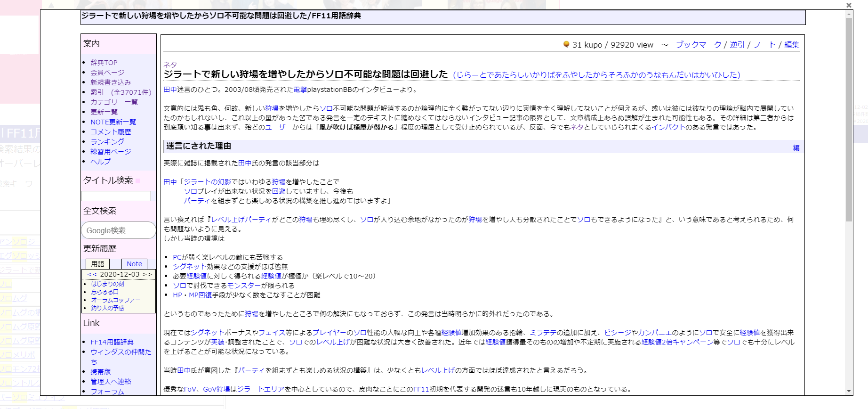
Task: Open 会員ページ in the sidebar
Action: pos(107,73)
